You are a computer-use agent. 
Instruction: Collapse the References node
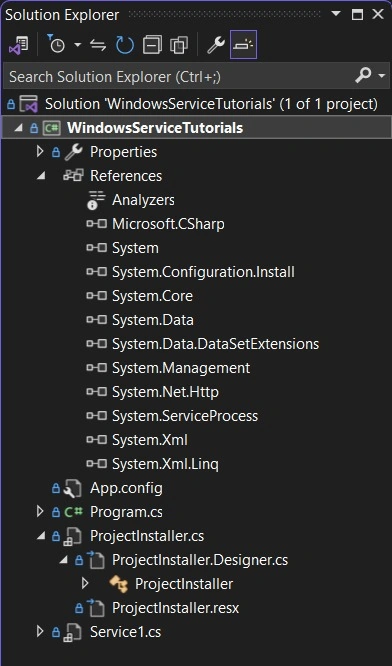click(41, 176)
